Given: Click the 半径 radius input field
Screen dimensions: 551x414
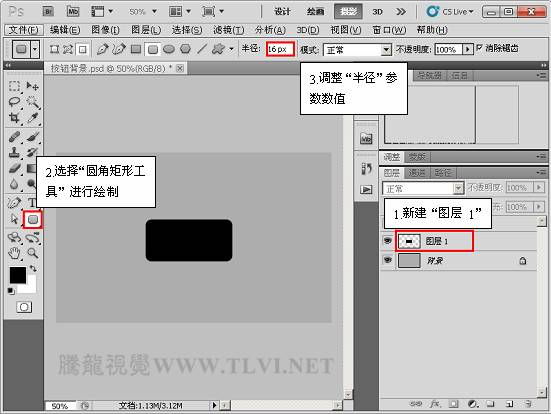Looking at the screenshot, I should tap(280, 49).
